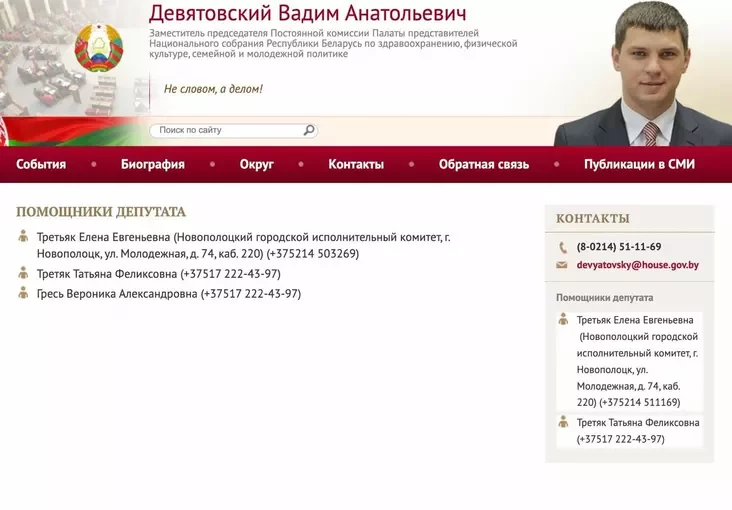This screenshot has width=732, height=510.
Task: Click person icon beside main-list Третьяк Елена Евгеньевна
Action: 23,237
